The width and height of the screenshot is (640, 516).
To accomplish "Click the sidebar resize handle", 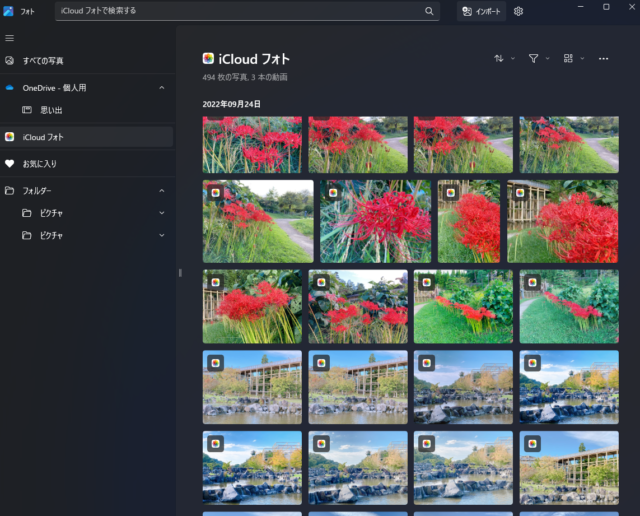I will (180, 273).
